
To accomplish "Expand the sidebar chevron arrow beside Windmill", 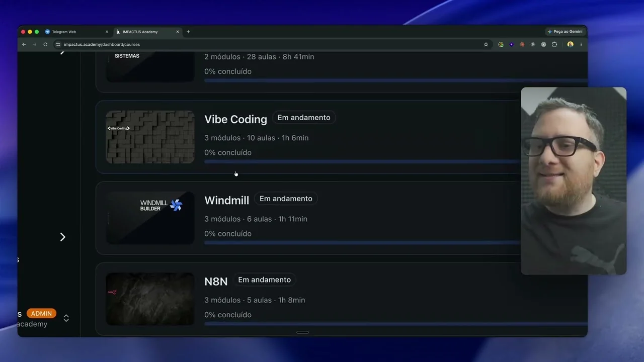I will coord(62,237).
